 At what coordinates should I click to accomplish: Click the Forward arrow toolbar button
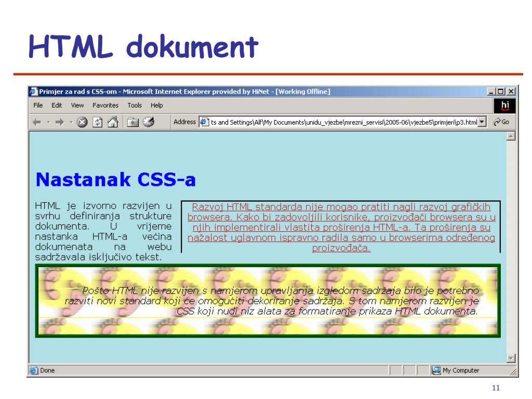[x=60, y=122]
